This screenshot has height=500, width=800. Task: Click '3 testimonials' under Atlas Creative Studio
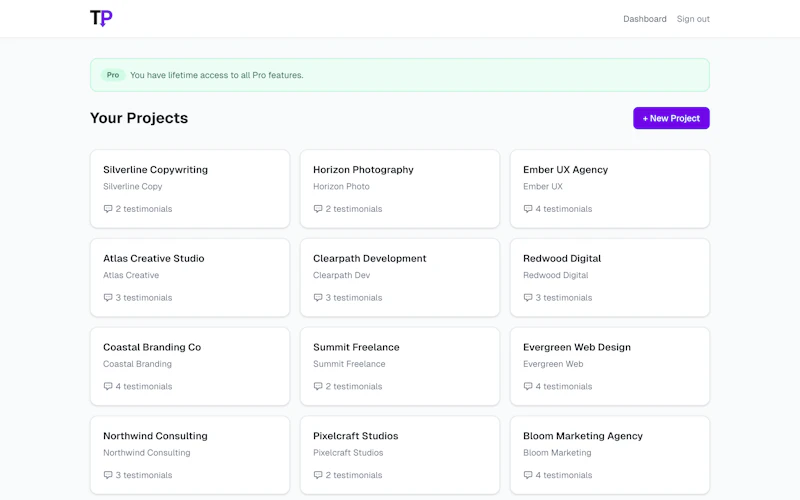144,297
